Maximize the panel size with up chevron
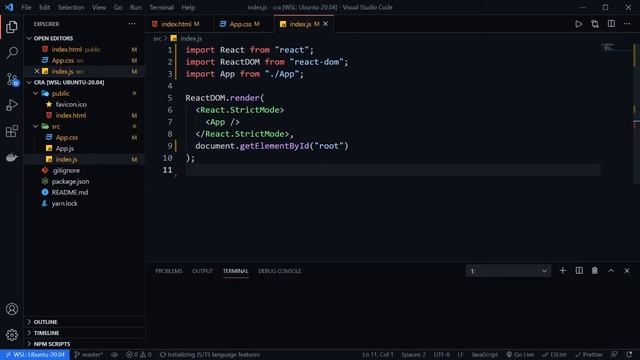The width and height of the screenshot is (640, 360). click(x=611, y=271)
